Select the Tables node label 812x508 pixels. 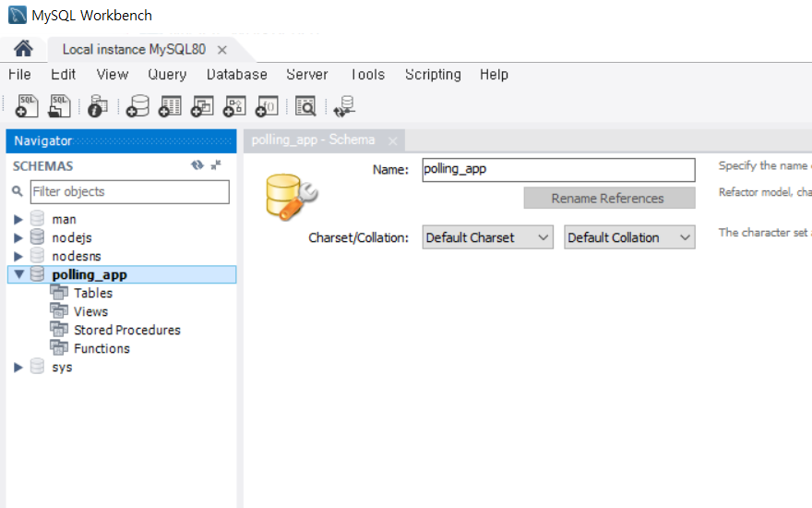click(x=93, y=293)
